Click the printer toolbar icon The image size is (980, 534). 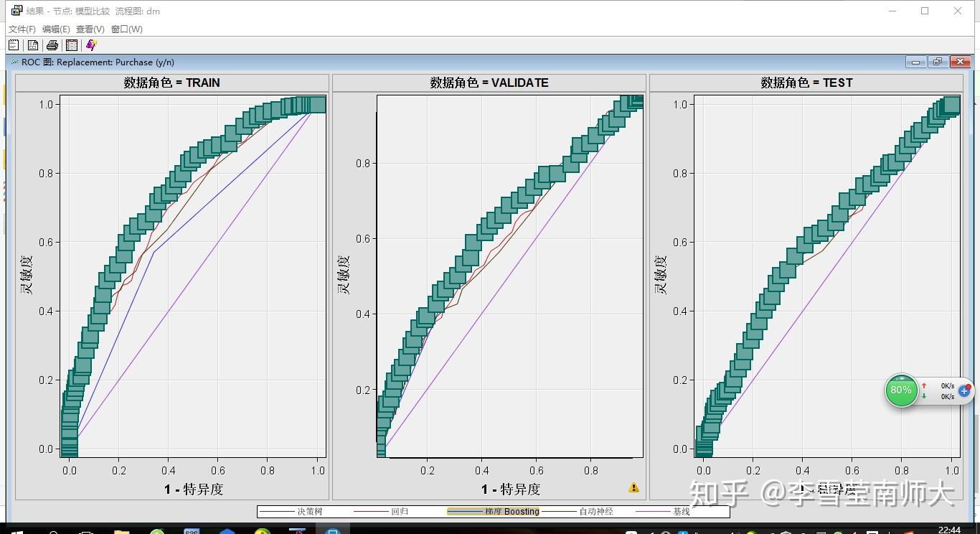coord(52,45)
